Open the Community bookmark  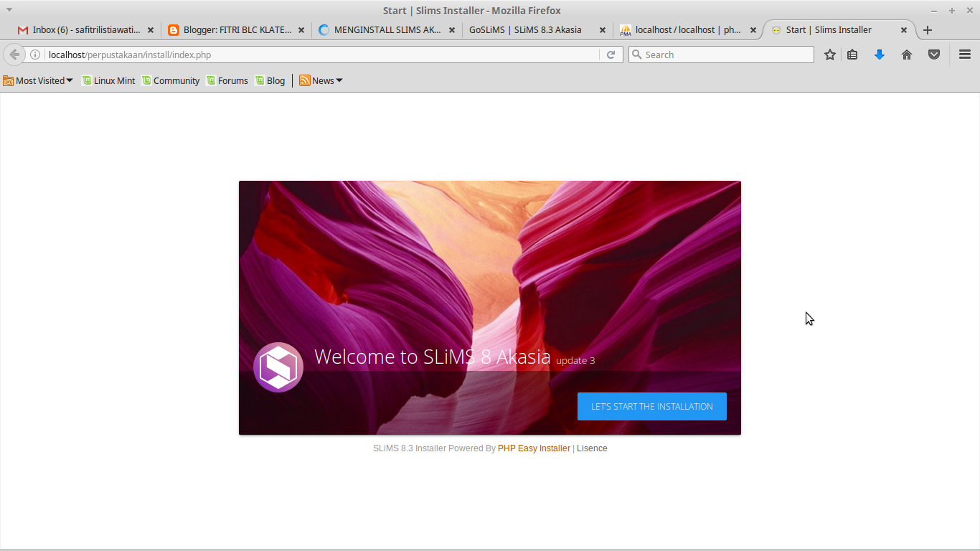coord(171,80)
